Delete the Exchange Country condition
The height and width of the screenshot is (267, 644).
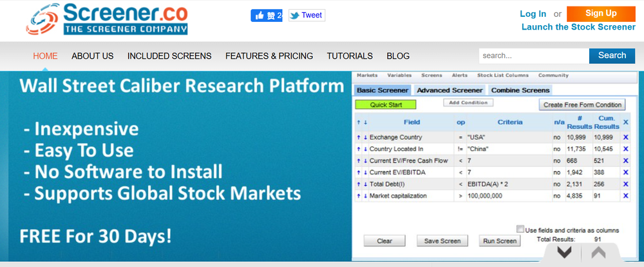click(625, 137)
